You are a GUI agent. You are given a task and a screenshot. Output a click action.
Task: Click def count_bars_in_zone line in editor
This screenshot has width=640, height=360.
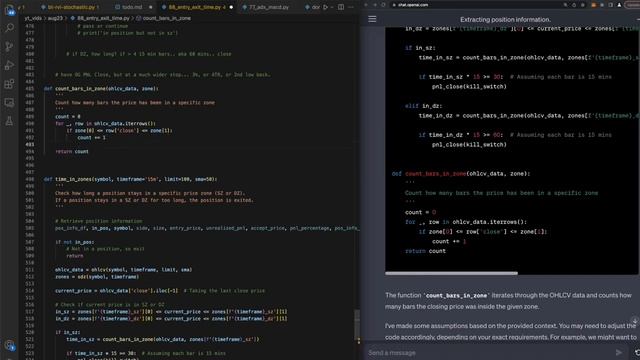[101, 89]
